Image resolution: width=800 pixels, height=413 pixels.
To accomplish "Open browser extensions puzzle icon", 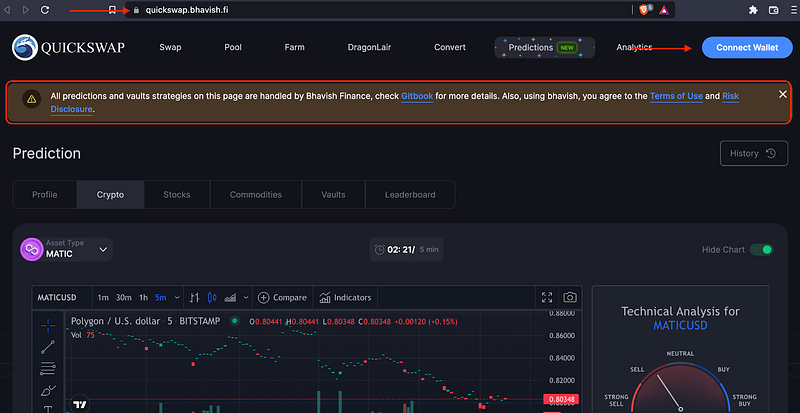I will click(x=753, y=10).
